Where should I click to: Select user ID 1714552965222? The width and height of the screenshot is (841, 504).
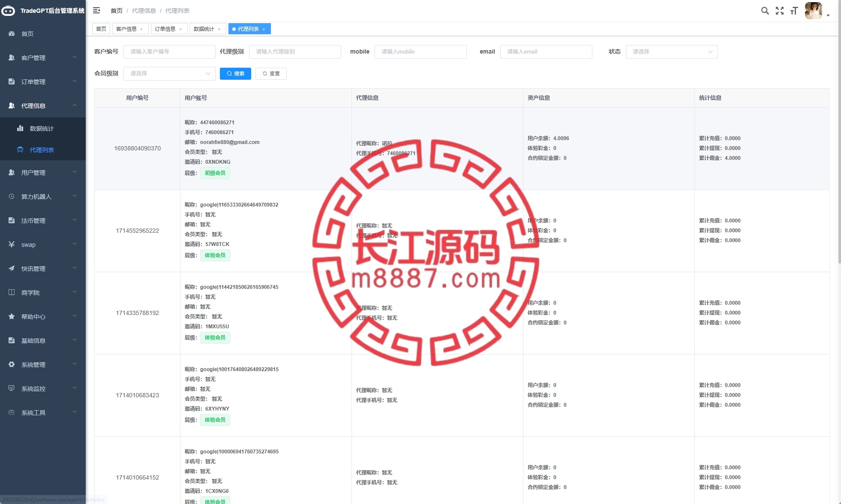coord(137,231)
